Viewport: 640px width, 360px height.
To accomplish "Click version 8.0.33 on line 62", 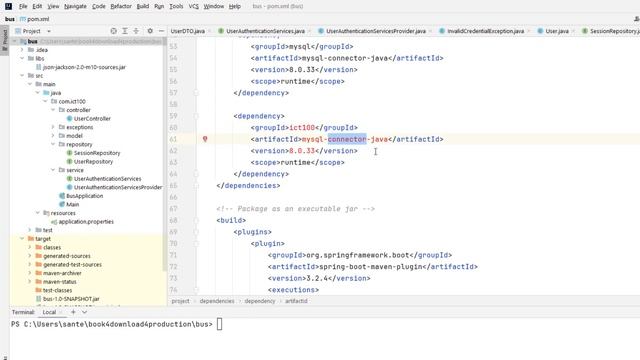I will (302, 151).
